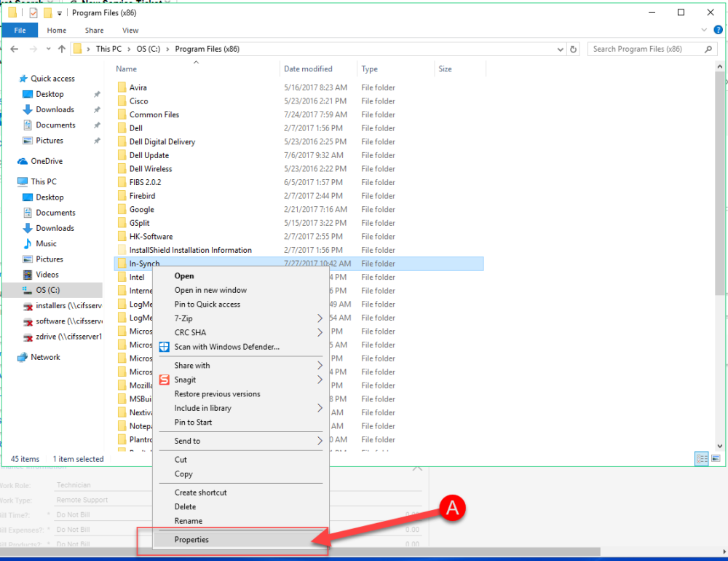728x561 pixels.
Task: Click the Up arrow navigation icon
Action: coord(61,49)
